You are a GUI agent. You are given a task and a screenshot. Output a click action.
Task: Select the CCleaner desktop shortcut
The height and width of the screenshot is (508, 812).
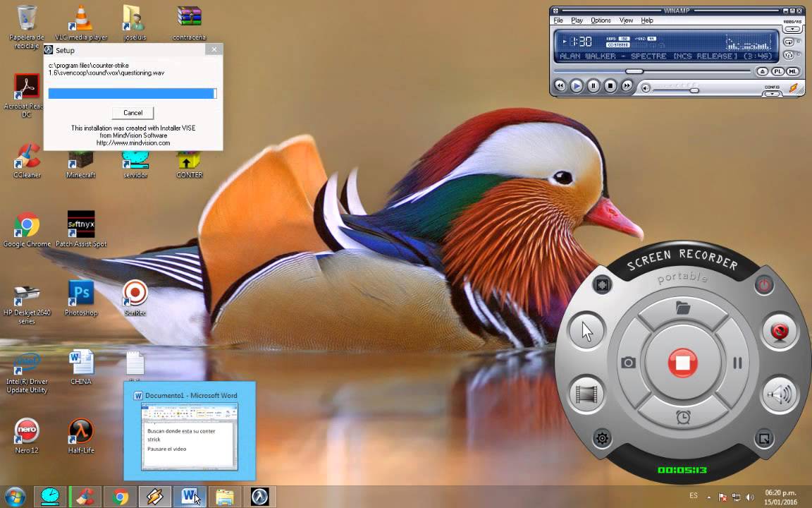26,160
